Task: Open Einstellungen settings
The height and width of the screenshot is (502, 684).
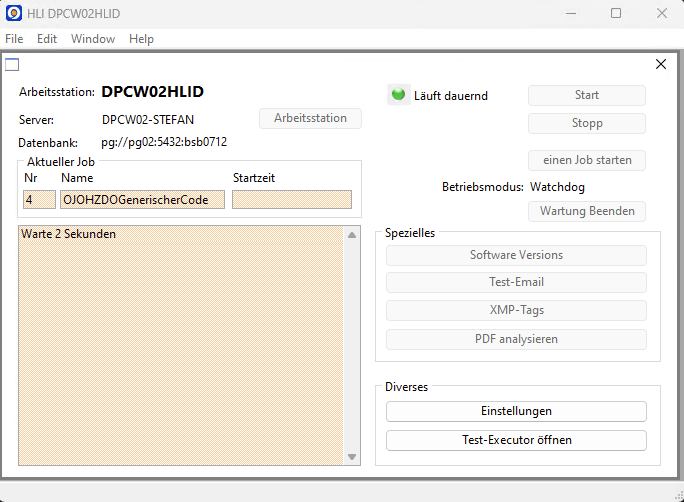Action: (516, 411)
